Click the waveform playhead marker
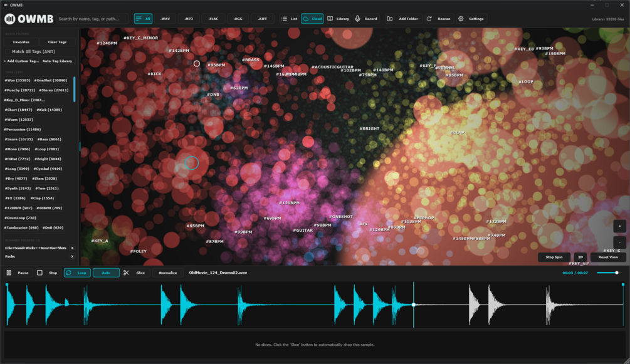 tap(414, 304)
